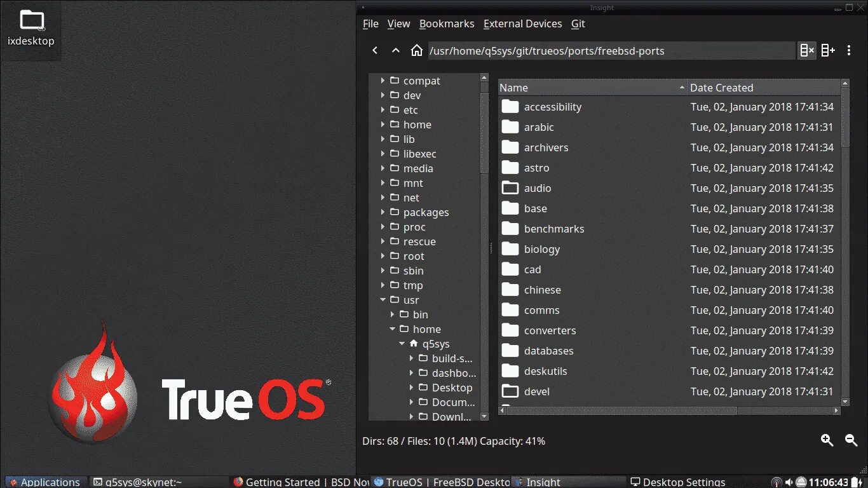Click the zoom out magnifier icon
Viewport: 868px width, 488px height.
click(850, 440)
